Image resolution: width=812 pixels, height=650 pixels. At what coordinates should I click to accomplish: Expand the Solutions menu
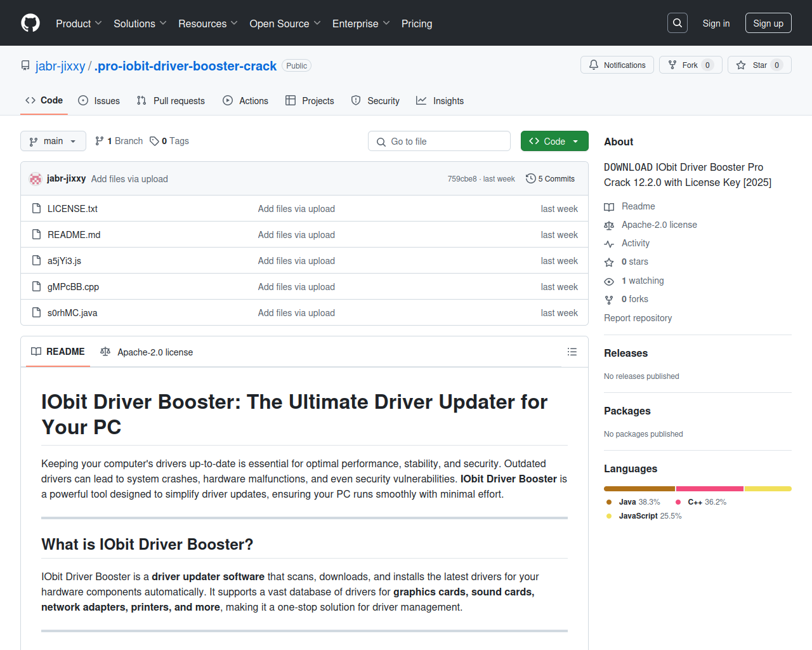click(x=140, y=23)
